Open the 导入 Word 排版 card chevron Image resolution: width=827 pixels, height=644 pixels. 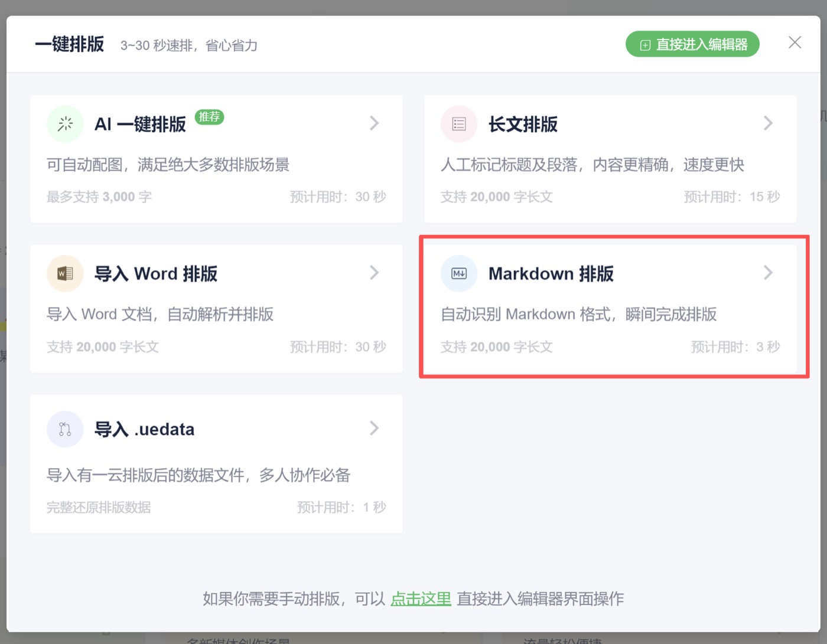click(374, 273)
